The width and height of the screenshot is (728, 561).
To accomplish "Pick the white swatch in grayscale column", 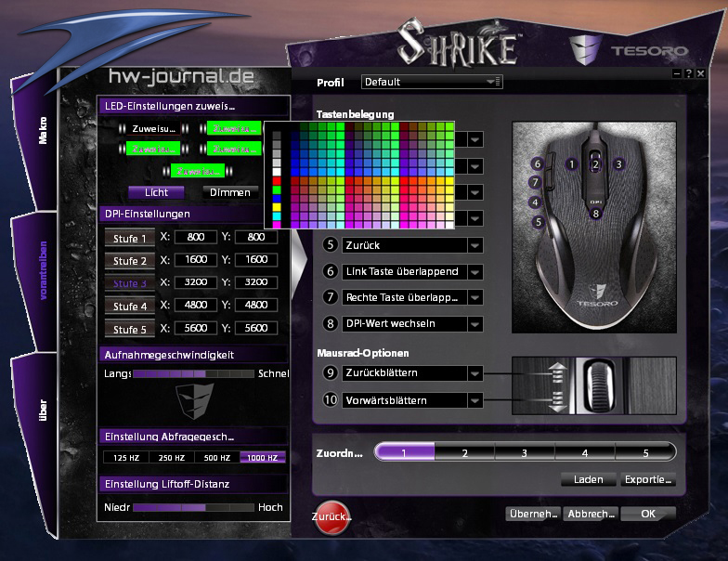I will tap(277, 172).
